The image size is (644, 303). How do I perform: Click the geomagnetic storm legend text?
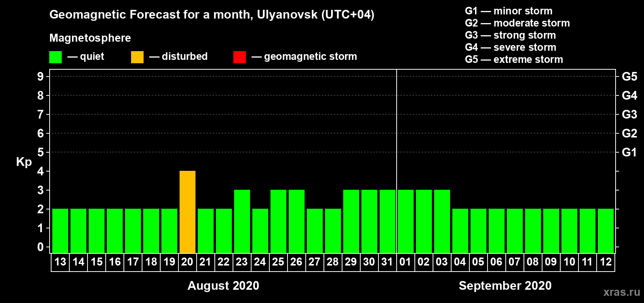(311, 57)
